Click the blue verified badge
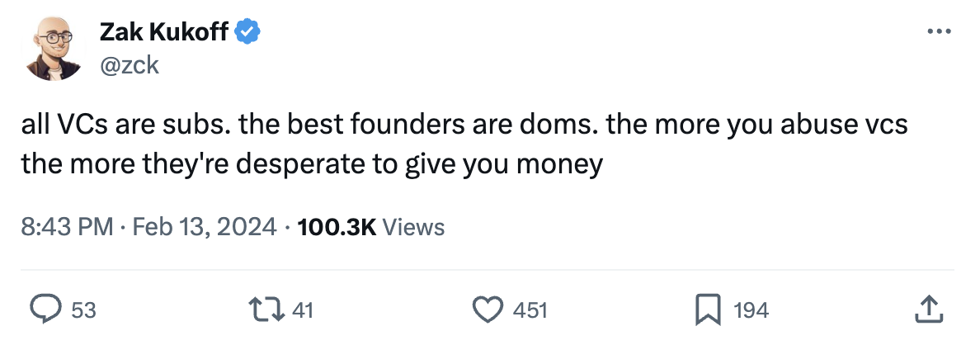The height and width of the screenshot is (345, 980). (x=247, y=32)
